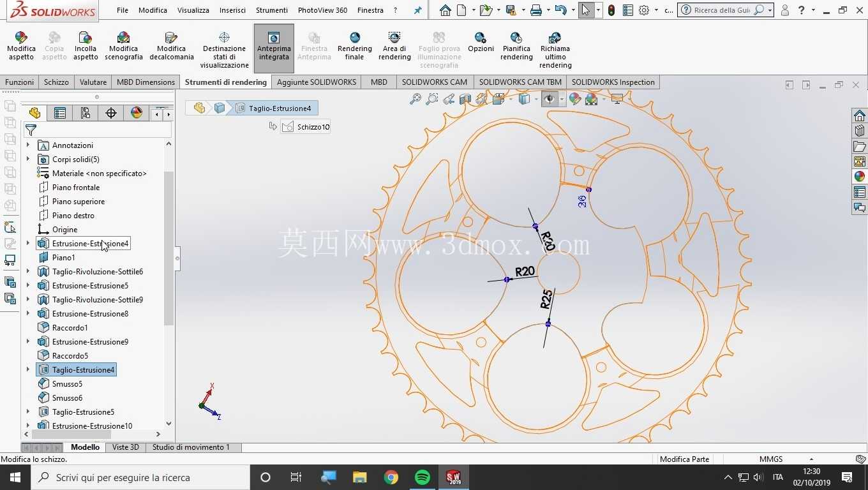Click the Rebuild traffic light icon
868x490 pixels.
pyautogui.click(x=611, y=10)
